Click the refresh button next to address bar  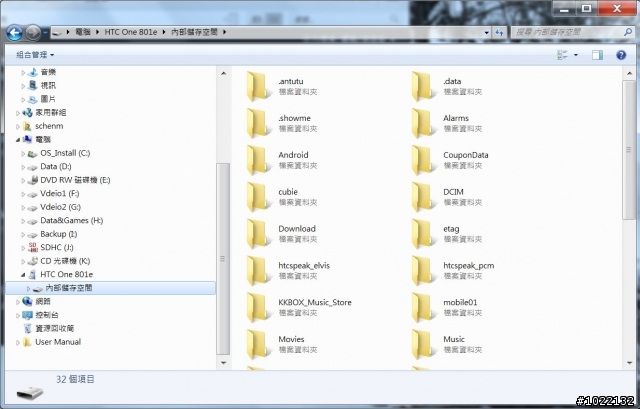click(500, 32)
